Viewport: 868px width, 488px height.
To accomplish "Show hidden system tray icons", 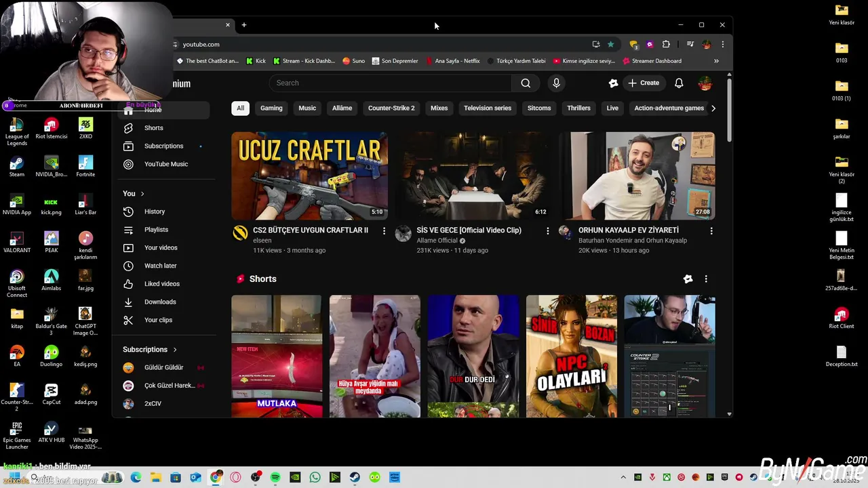I will click(623, 477).
